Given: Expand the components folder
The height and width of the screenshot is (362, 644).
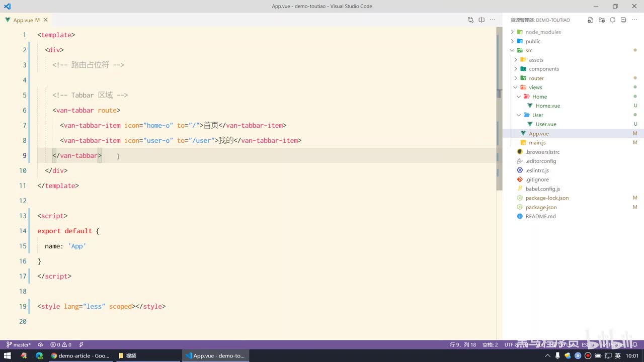Looking at the screenshot, I should (x=516, y=69).
